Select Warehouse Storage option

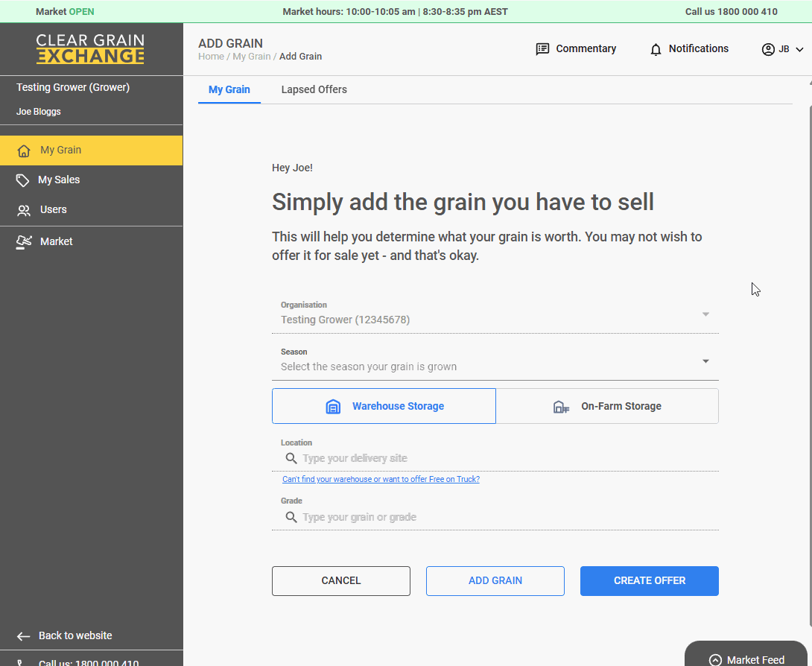pos(384,406)
